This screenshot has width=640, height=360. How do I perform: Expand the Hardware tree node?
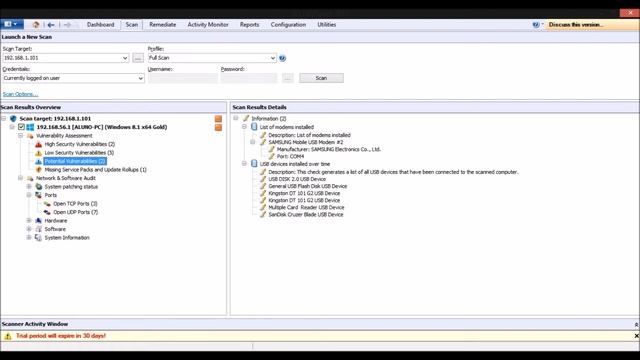coord(29,220)
